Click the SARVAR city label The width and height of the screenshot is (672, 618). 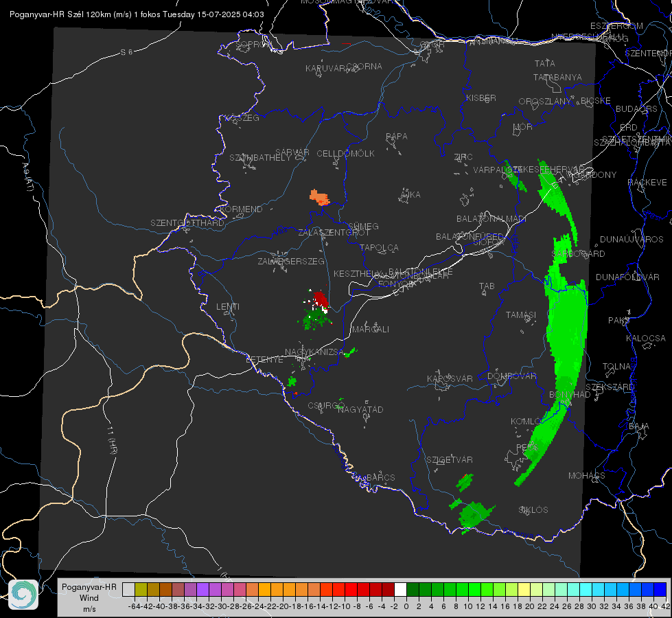pyautogui.click(x=292, y=152)
